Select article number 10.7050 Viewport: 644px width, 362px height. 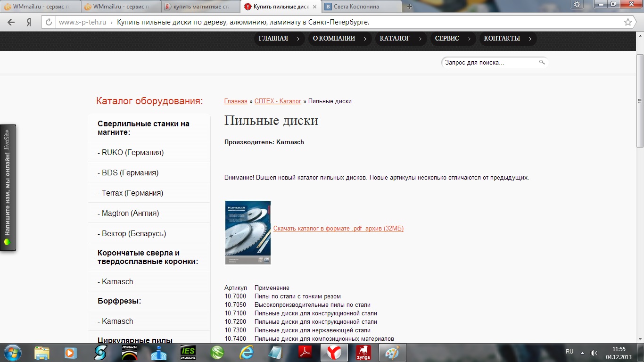click(236, 305)
